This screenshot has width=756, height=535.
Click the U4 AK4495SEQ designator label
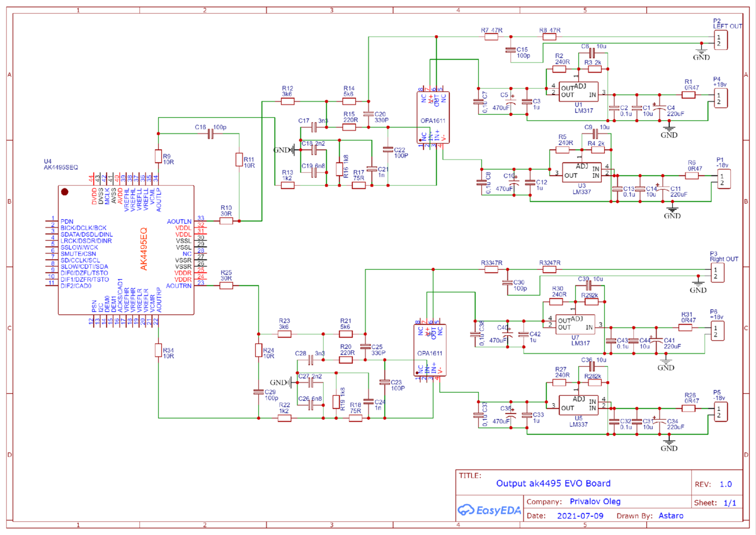(61, 164)
